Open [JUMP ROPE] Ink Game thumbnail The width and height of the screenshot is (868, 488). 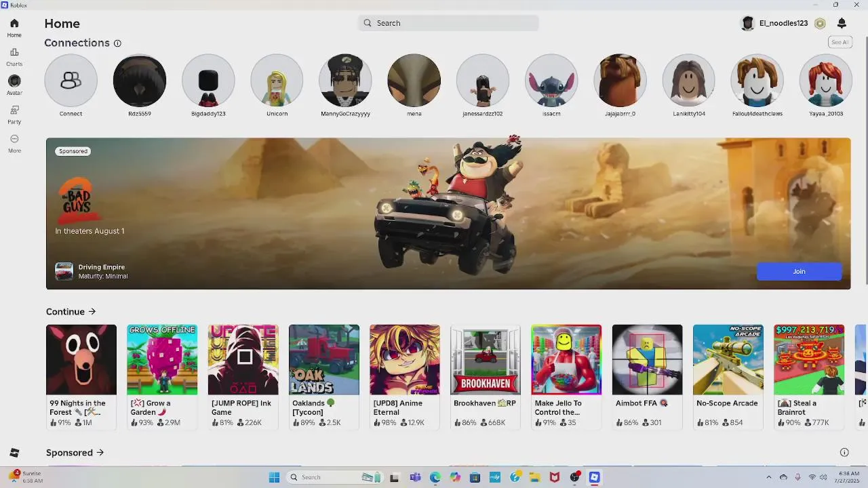click(243, 359)
